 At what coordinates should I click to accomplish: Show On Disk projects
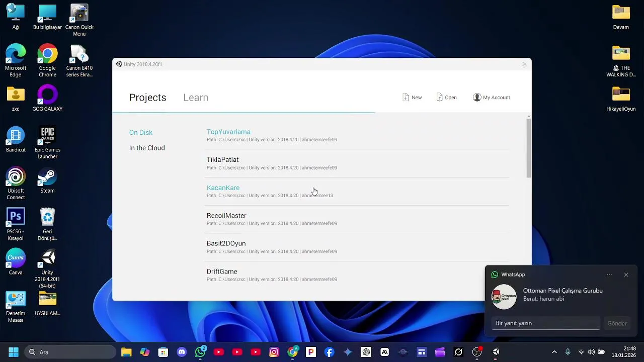click(x=141, y=132)
